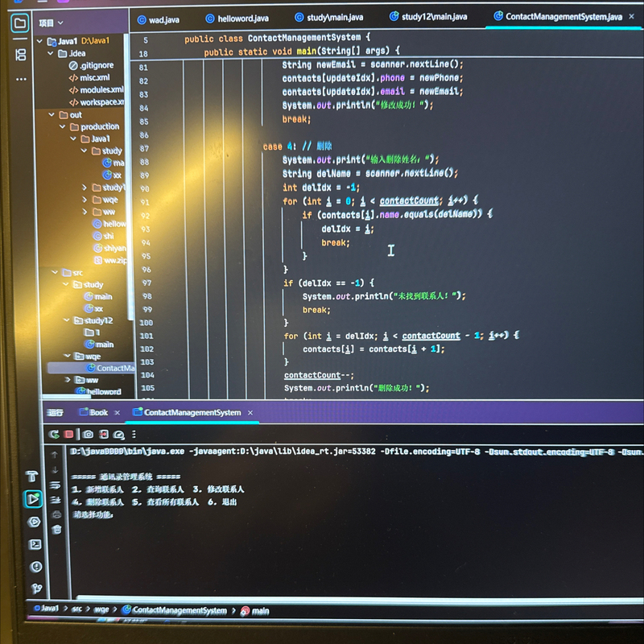644x644 pixels.
Task: Open the Build hammer tool window
Action: pyautogui.click(x=32, y=477)
